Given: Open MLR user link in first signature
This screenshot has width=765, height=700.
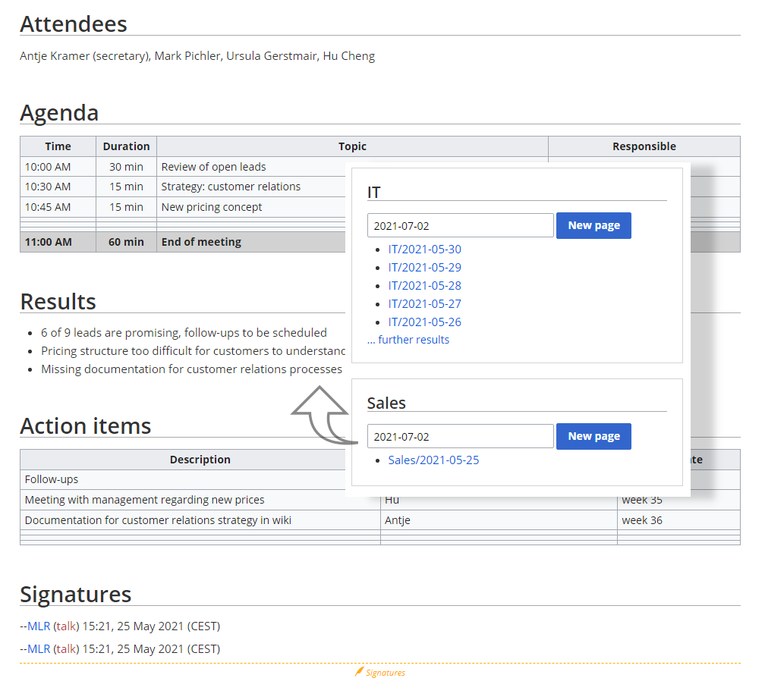Looking at the screenshot, I should pyautogui.click(x=39, y=626).
